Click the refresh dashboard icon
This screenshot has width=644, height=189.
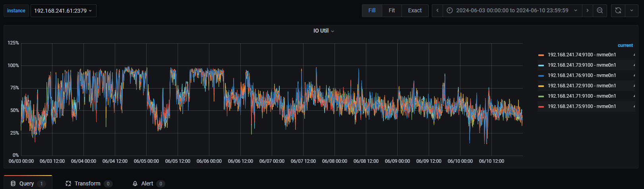pos(618,11)
